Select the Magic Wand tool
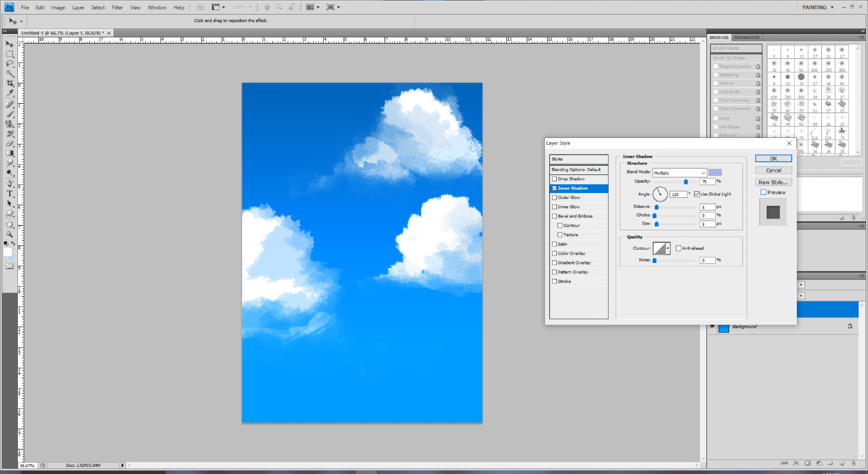This screenshot has width=868, height=474. (10, 73)
